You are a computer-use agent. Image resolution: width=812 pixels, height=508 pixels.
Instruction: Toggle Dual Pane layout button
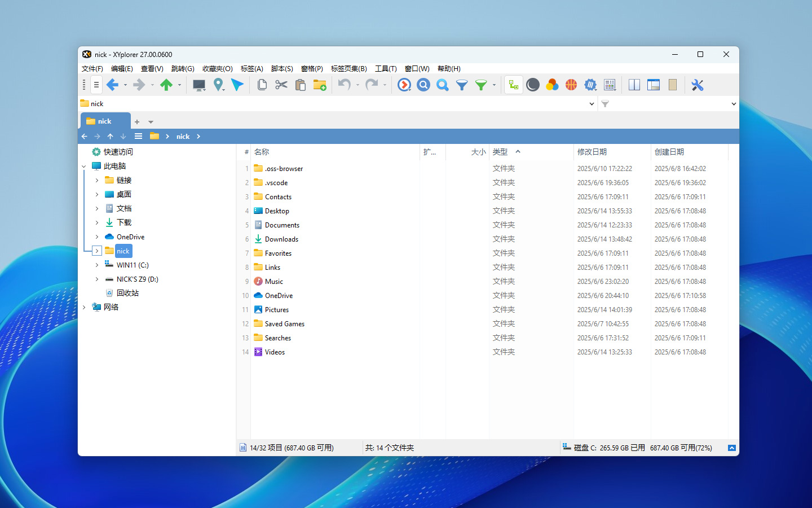pyautogui.click(x=634, y=85)
